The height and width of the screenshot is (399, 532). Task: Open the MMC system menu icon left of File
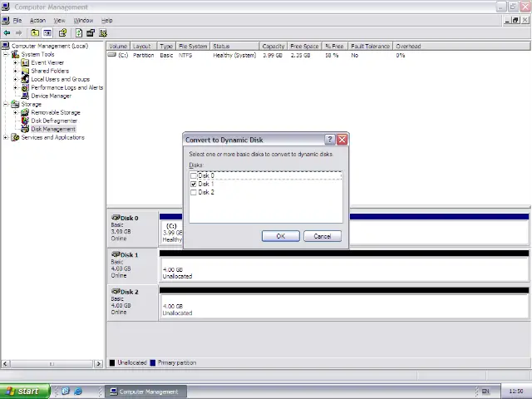click(6, 20)
